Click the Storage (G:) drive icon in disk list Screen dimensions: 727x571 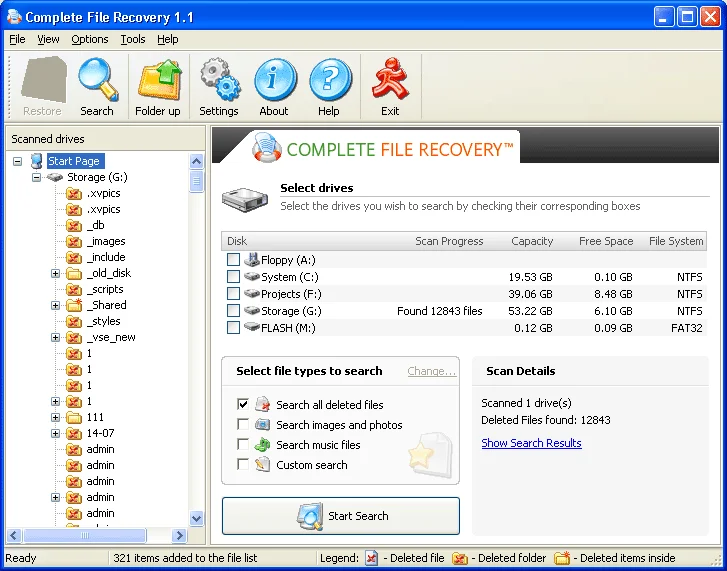coord(251,310)
